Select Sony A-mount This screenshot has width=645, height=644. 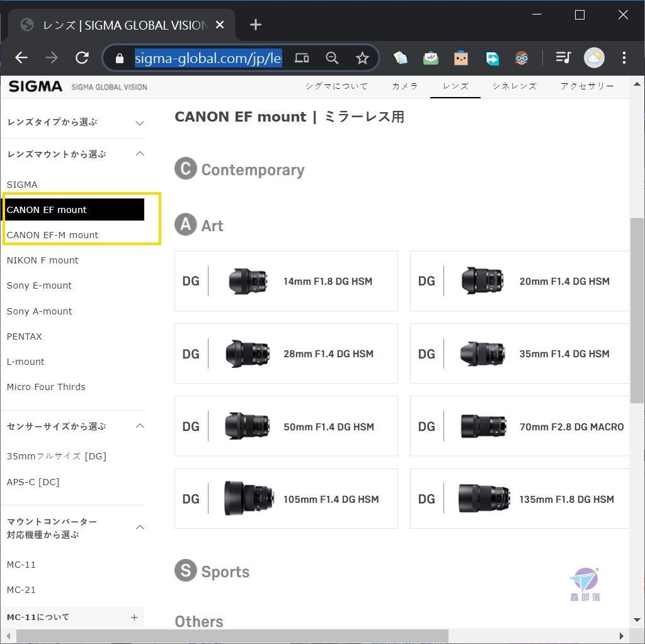(x=39, y=311)
